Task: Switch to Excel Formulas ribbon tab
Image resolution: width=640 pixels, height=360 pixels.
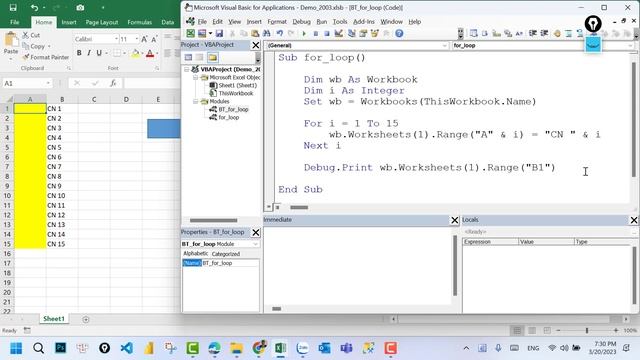Action: coord(140,22)
